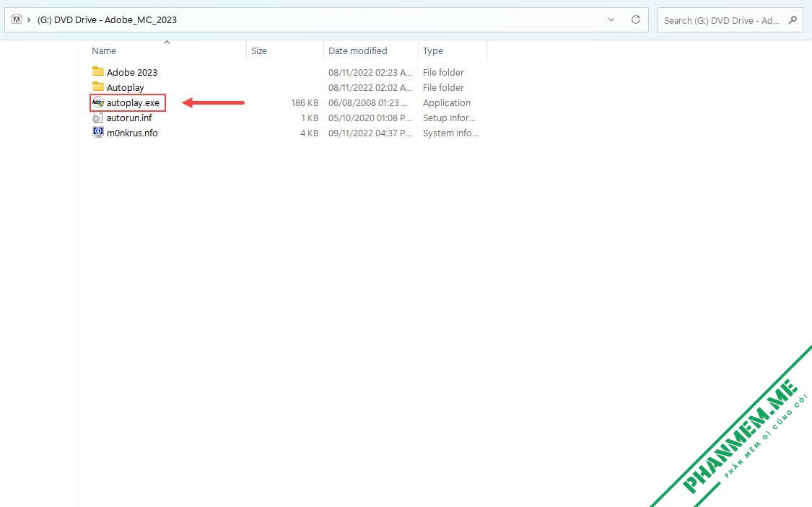
Task: Click the Application type cell
Action: [x=446, y=102]
